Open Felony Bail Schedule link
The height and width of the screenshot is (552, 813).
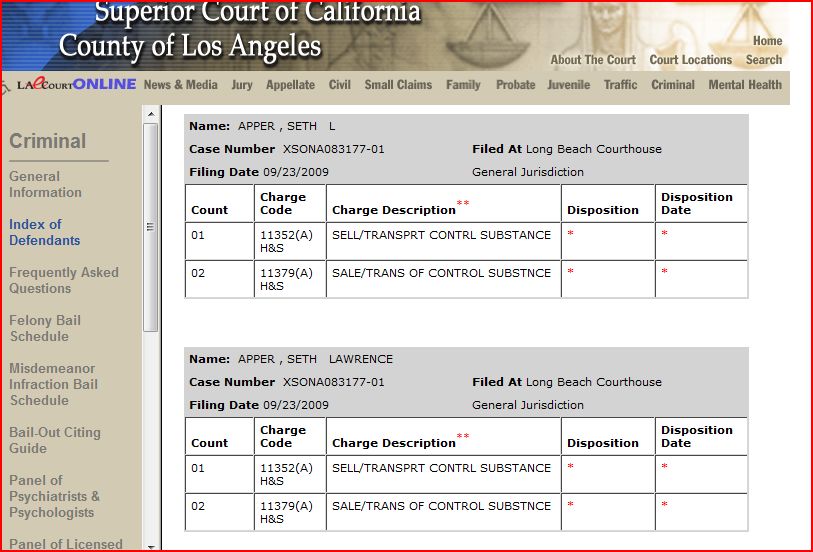click(x=45, y=328)
